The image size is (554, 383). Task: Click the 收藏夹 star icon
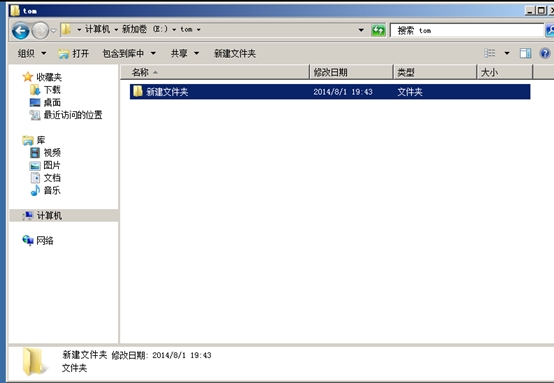point(28,77)
